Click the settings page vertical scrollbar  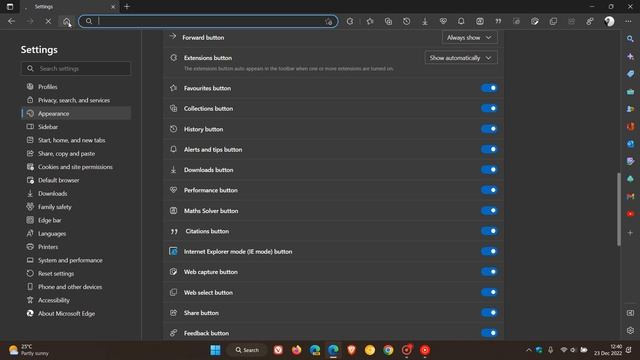point(619,209)
